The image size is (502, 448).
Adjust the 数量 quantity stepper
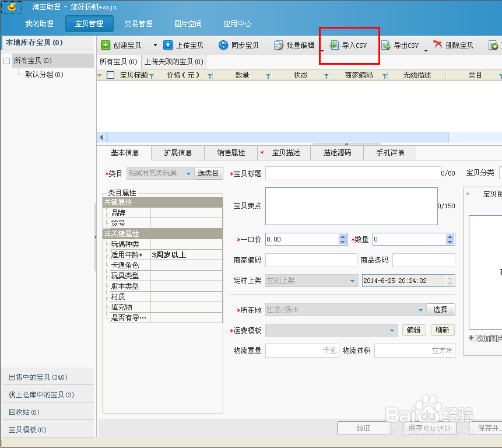click(x=450, y=239)
